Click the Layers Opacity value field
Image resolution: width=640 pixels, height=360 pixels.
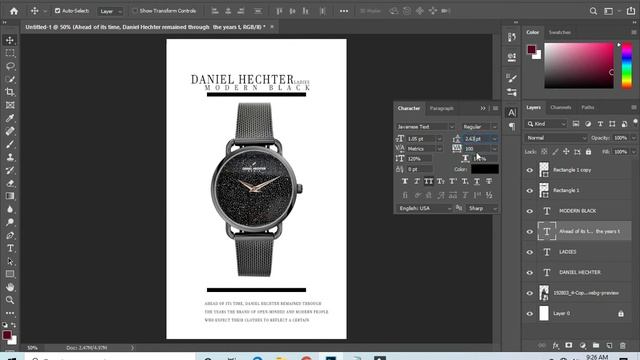pyautogui.click(x=620, y=138)
